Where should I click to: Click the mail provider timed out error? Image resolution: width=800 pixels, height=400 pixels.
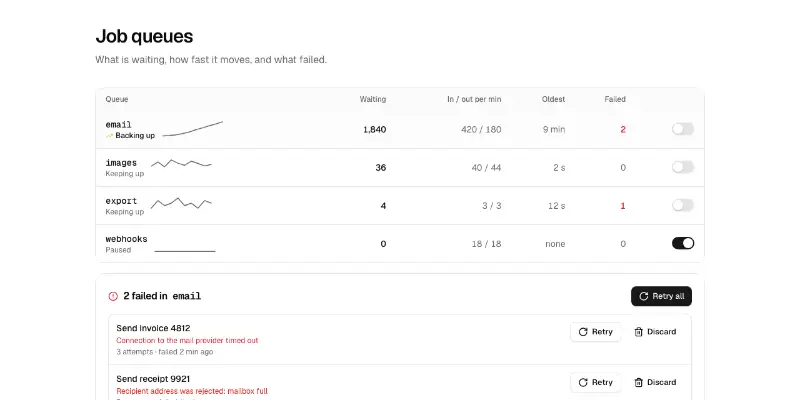tap(187, 340)
